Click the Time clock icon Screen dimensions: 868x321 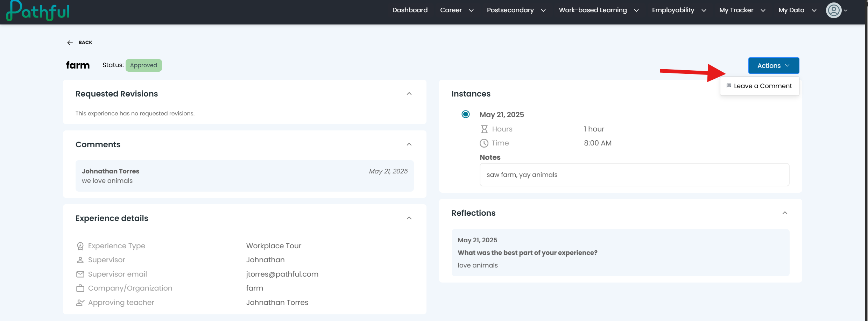pos(484,143)
